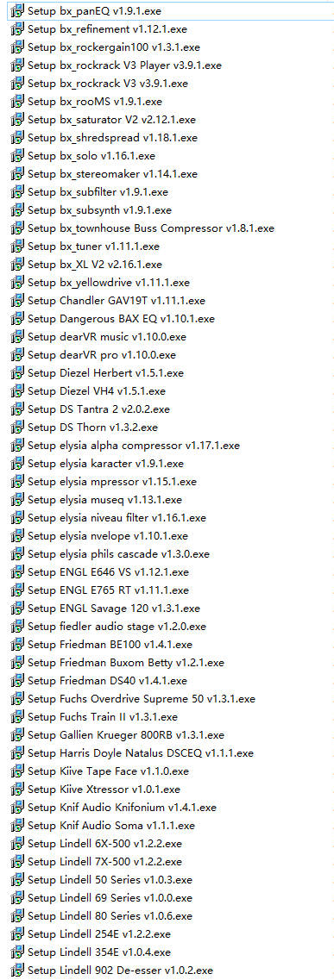Screen dimensions: 334x980
Task: Click the Chandler GAV19T installer icon
Action: pyautogui.click(x=17, y=301)
